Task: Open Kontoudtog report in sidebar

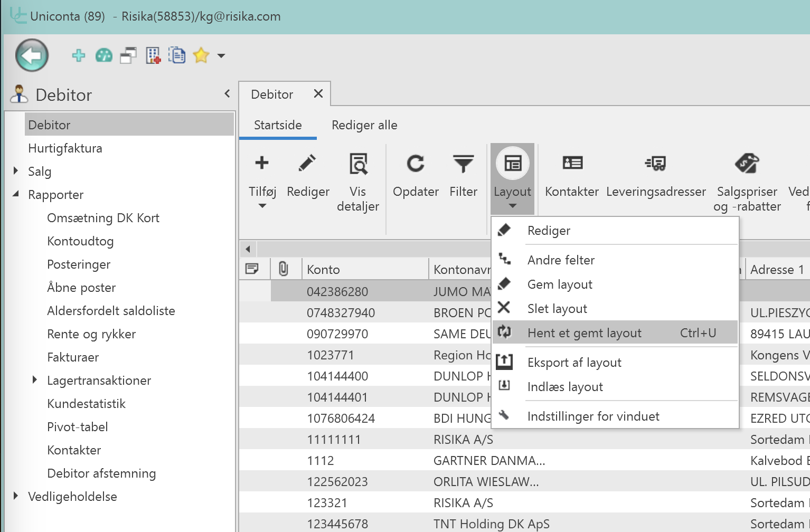Action: (x=80, y=241)
